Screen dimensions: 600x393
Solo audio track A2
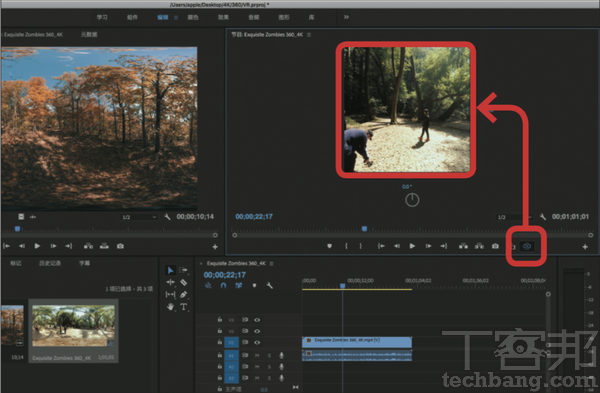[269, 367]
